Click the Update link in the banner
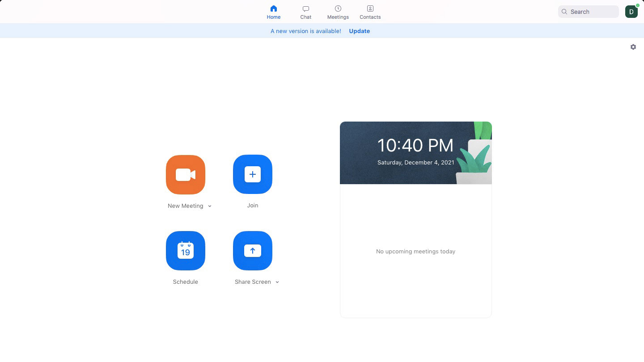Image resolution: width=644 pixels, height=362 pixels. tap(360, 31)
